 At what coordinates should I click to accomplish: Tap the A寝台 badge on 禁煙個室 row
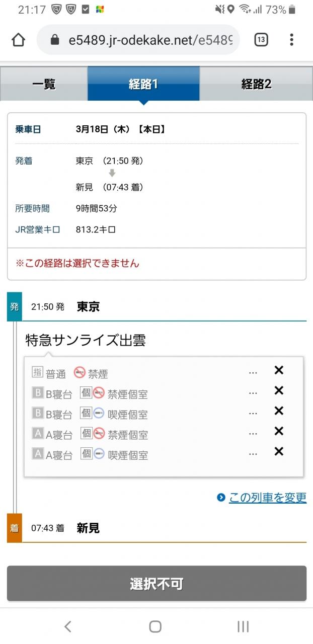pyautogui.click(x=38, y=433)
